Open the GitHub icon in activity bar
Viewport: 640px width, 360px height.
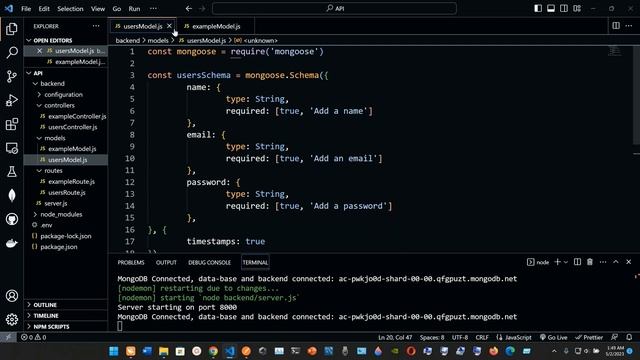tap(12, 219)
